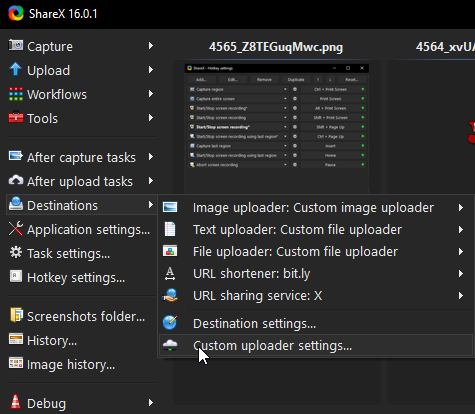This screenshot has height=414, width=475.
Task: Select File uploader: Custom file uploader
Action: click(316, 252)
